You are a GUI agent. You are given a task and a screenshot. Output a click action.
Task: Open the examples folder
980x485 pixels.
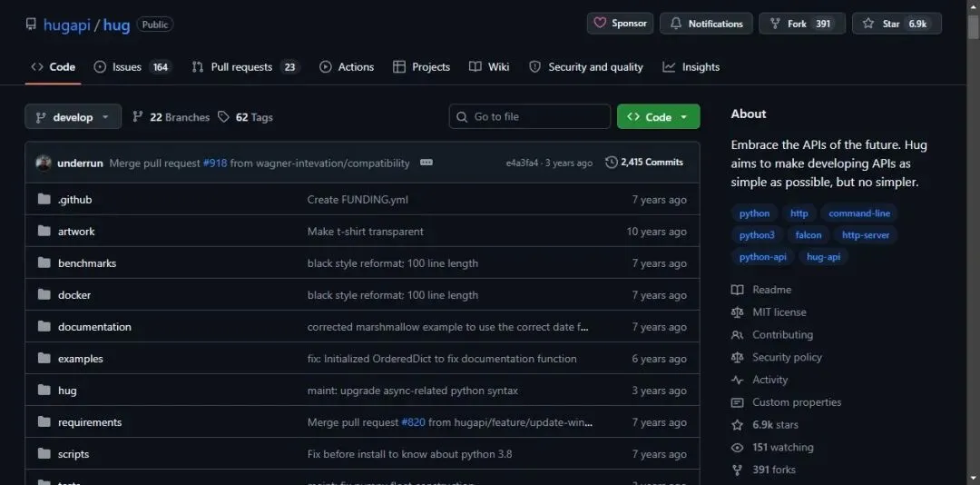[x=81, y=359]
